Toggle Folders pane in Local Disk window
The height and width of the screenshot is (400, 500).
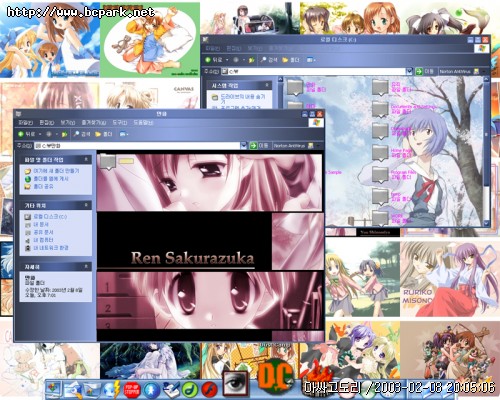point(291,60)
